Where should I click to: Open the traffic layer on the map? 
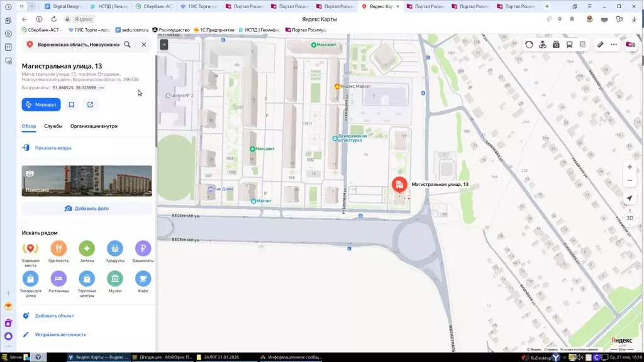tap(529, 45)
